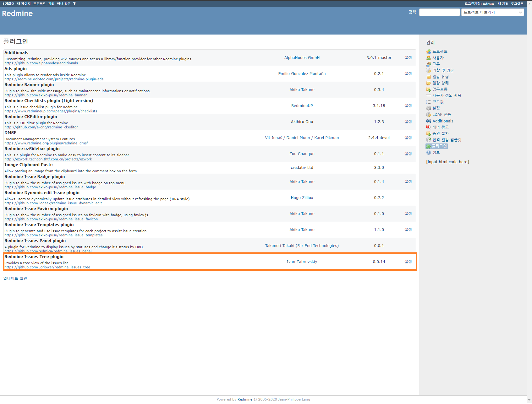This screenshot has width=532, height=404.
Task: Click inside the 검색 search field
Action: tap(439, 12)
